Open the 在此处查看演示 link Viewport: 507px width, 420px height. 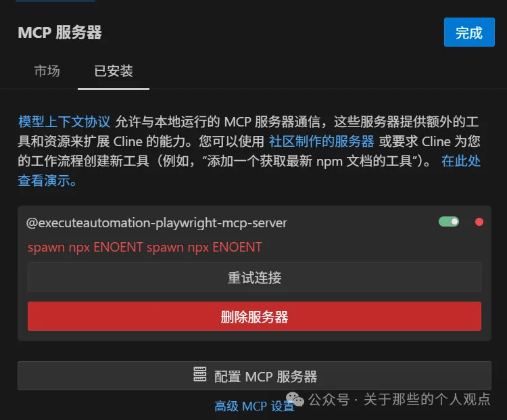[461, 161]
